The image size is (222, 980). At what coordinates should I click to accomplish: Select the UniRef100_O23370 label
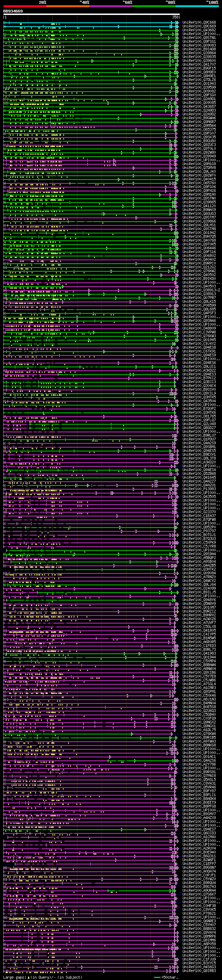pyautogui.click(x=199, y=512)
